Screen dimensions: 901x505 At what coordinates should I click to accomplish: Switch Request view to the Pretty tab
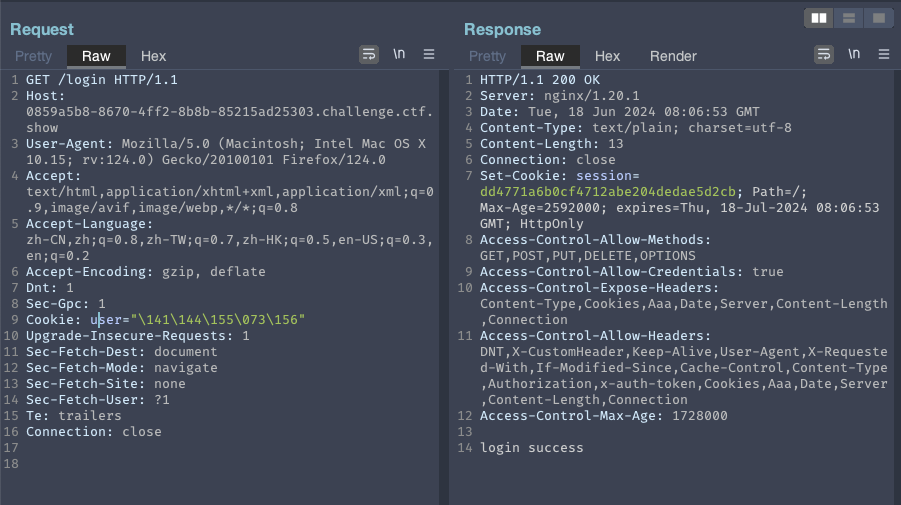[x=34, y=56]
